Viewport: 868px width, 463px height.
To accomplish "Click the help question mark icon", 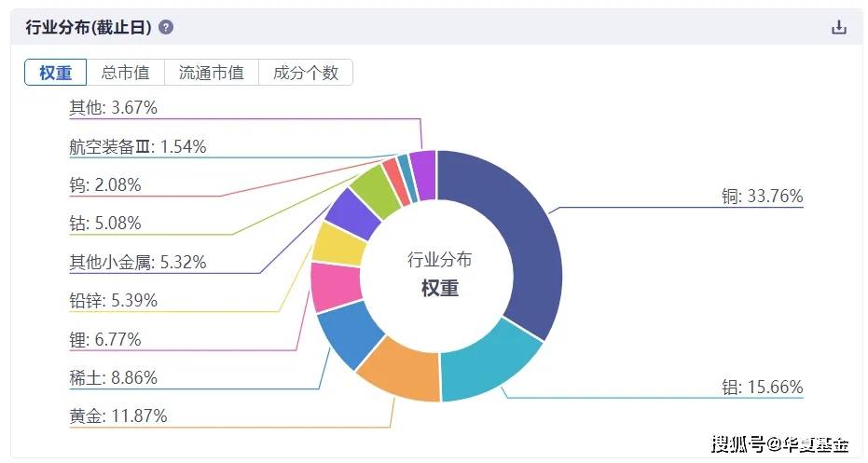I will [x=166, y=27].
